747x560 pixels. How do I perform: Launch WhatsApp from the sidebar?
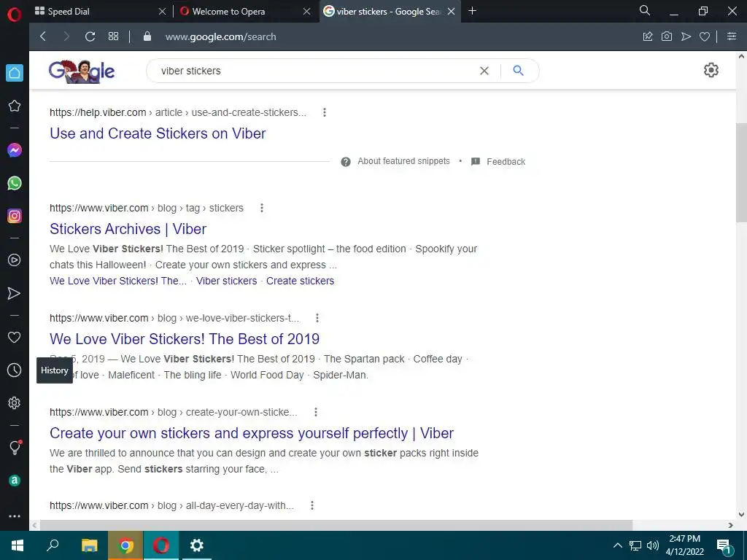[15, 183]
